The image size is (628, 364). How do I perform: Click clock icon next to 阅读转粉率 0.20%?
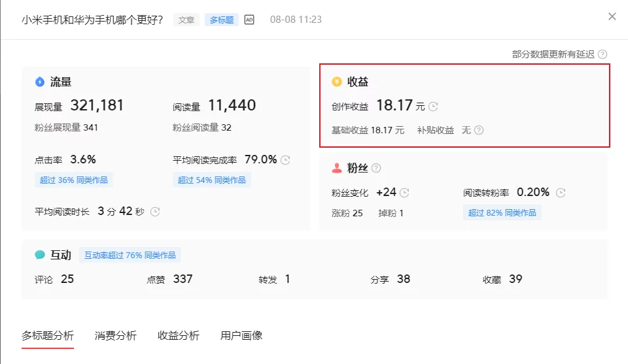pyautogui.click(x=561, y=193)
